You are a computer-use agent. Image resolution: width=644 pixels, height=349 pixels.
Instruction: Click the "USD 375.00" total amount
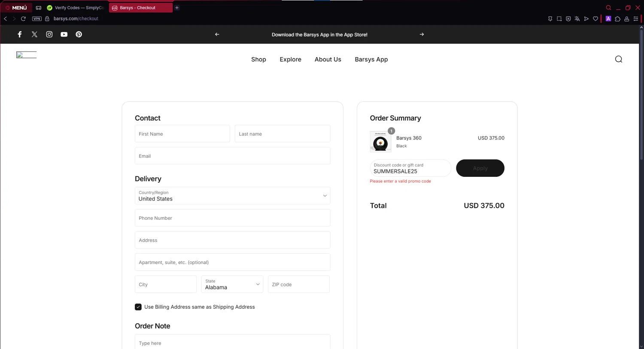click(x=484, y=206)
